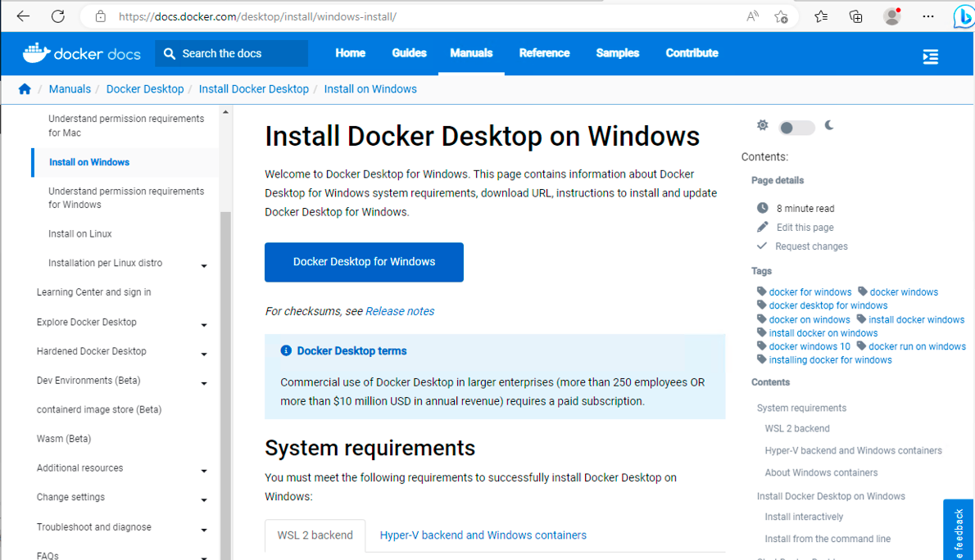Switch to Hyper-V backend and Windows containers tab
975x560 pixels.
(483, 535)
